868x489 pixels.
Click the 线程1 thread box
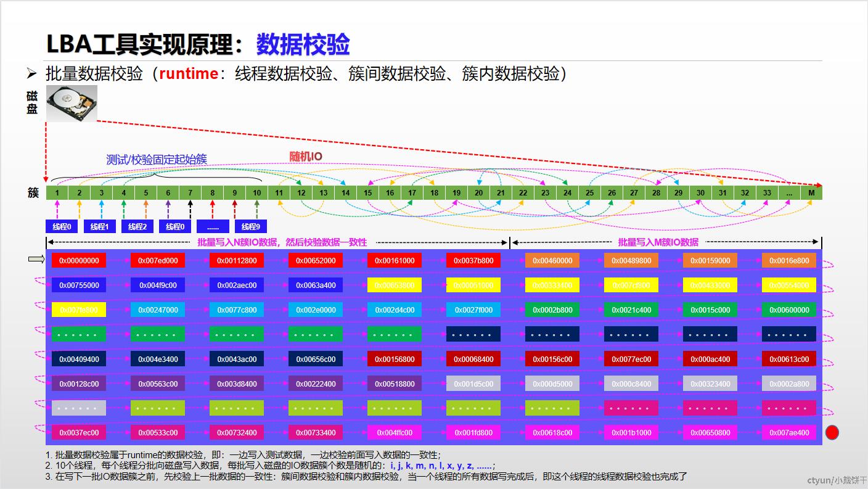pyautogui.click(x=99, y=226)
